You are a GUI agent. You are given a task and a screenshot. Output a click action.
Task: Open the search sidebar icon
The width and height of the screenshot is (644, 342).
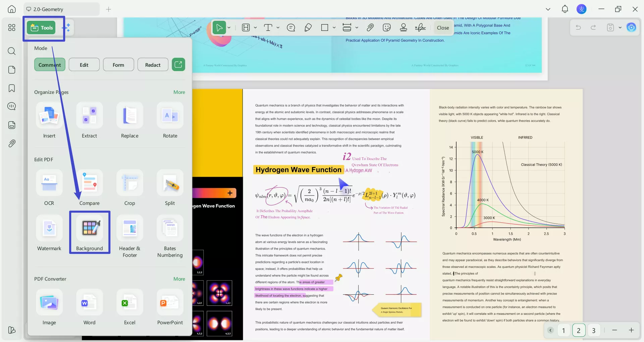pyautogui.click(x=12, y=51)
